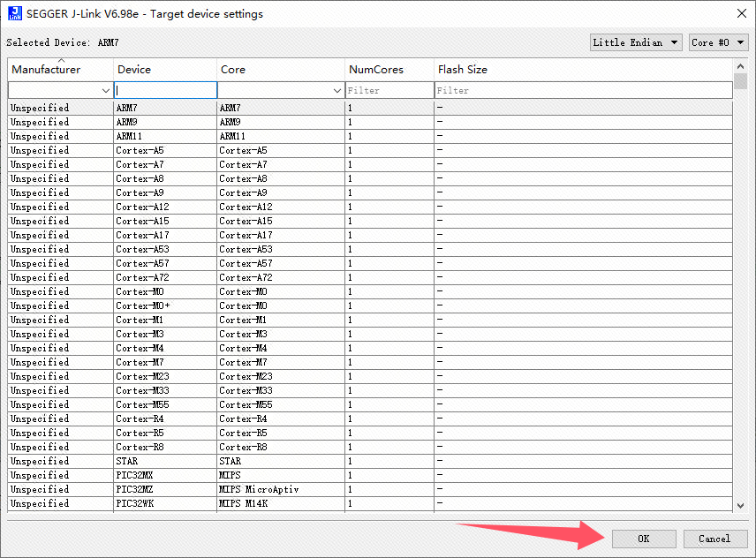Screen dimensions: 756x558
Task: Click the Cancel button
Action: (715, 539)
